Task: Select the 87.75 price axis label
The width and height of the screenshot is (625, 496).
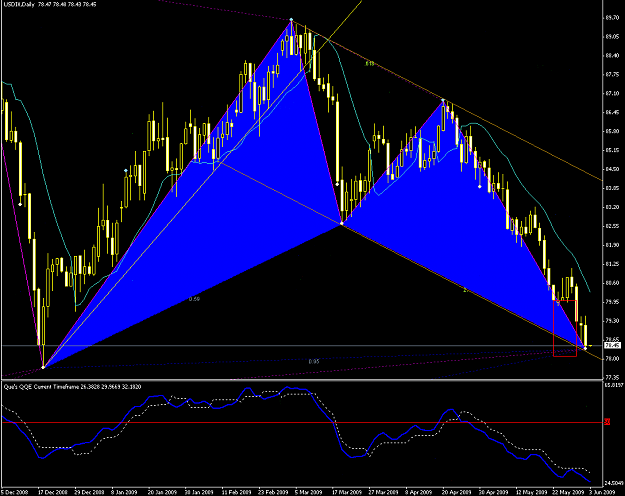Action: [612, 75]
